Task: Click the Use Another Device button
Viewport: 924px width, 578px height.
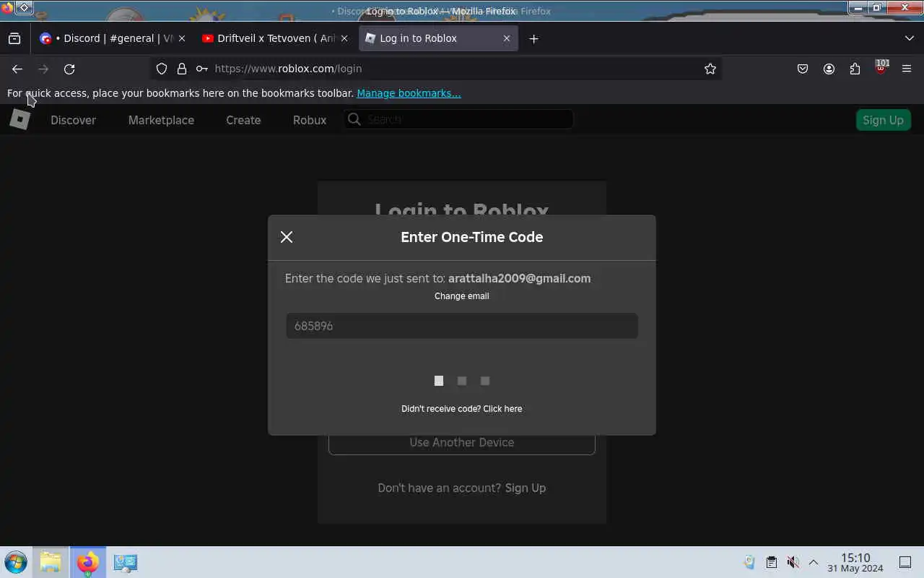Action: 462,442
